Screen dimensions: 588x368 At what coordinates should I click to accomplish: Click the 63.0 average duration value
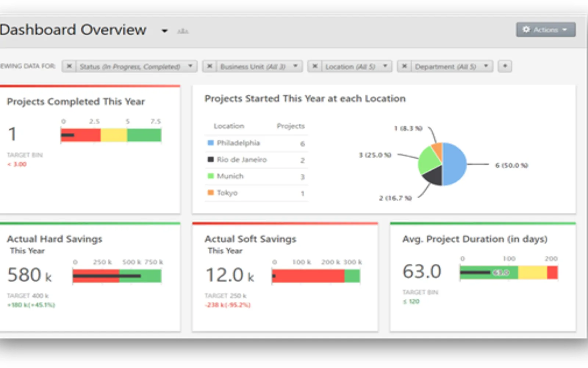[422, 272]
